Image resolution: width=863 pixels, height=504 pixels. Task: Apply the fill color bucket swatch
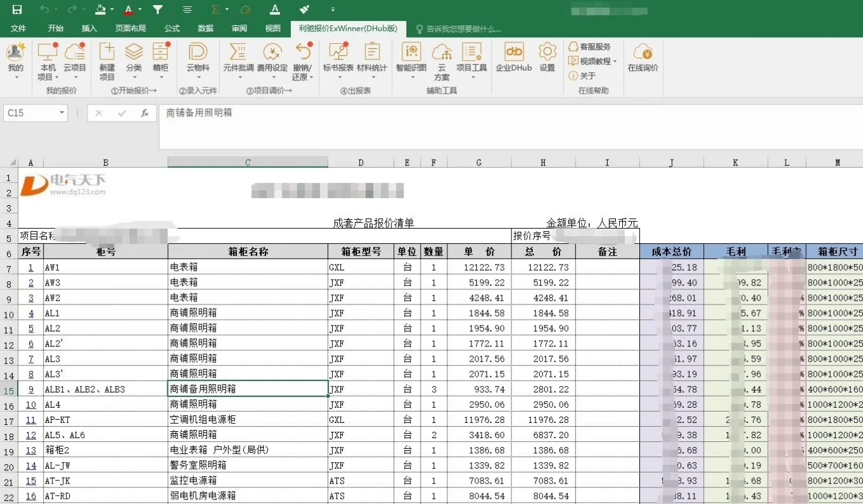point(100,9)
